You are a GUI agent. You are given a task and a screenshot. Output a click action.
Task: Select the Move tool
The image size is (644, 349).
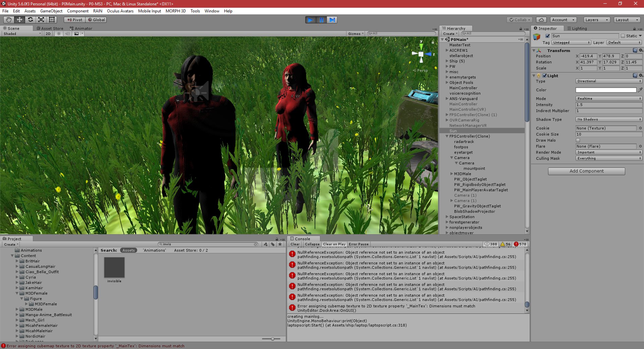[x=19, y=20]
